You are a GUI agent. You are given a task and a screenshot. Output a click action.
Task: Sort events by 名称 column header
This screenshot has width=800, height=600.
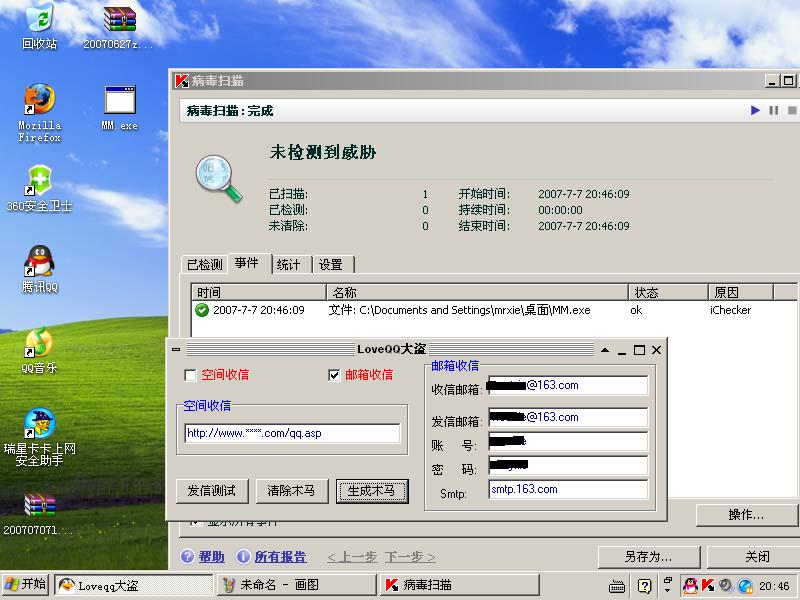coord(477,292)
